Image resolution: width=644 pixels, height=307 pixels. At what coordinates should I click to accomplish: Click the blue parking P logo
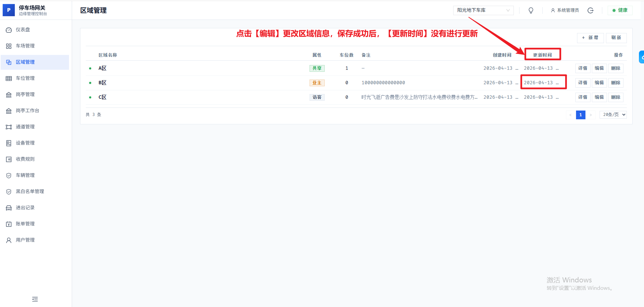(9, 10)
